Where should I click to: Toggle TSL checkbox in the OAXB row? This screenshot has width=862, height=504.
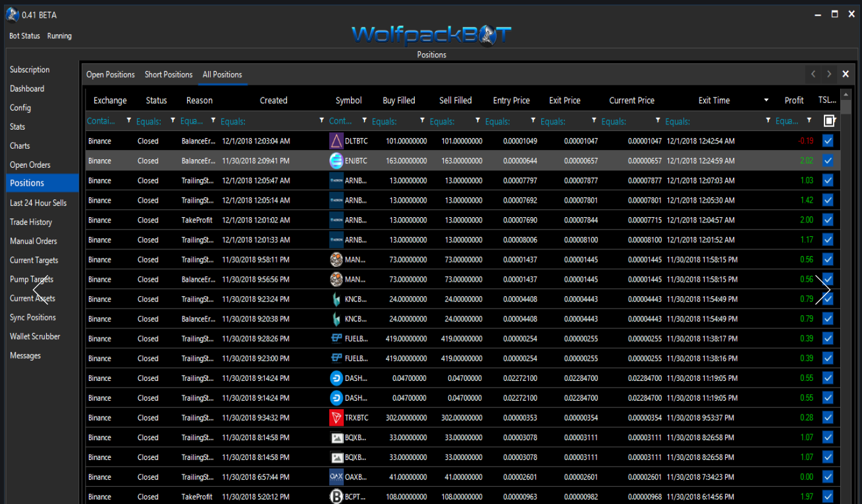coord(828,476)
